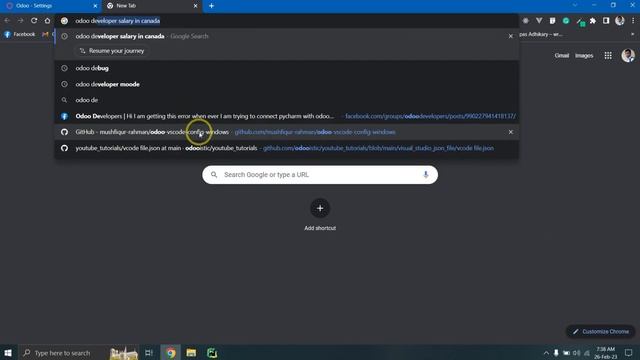Open Task View on the taskbar
640x360 pixels.
(149, 353)
